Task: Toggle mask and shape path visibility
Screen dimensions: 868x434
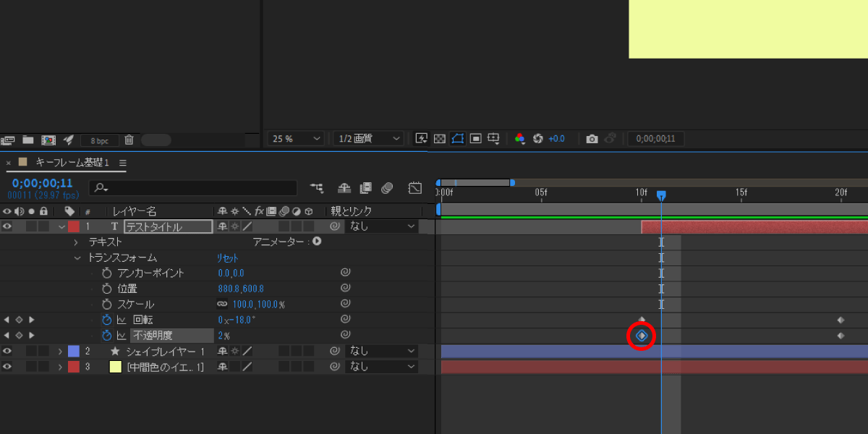Action: (x=457, y=139)
